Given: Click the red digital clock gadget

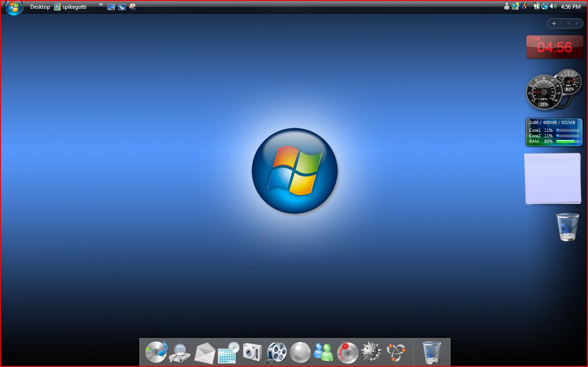Looking at the screenshot, I should [x=555, y=47].
